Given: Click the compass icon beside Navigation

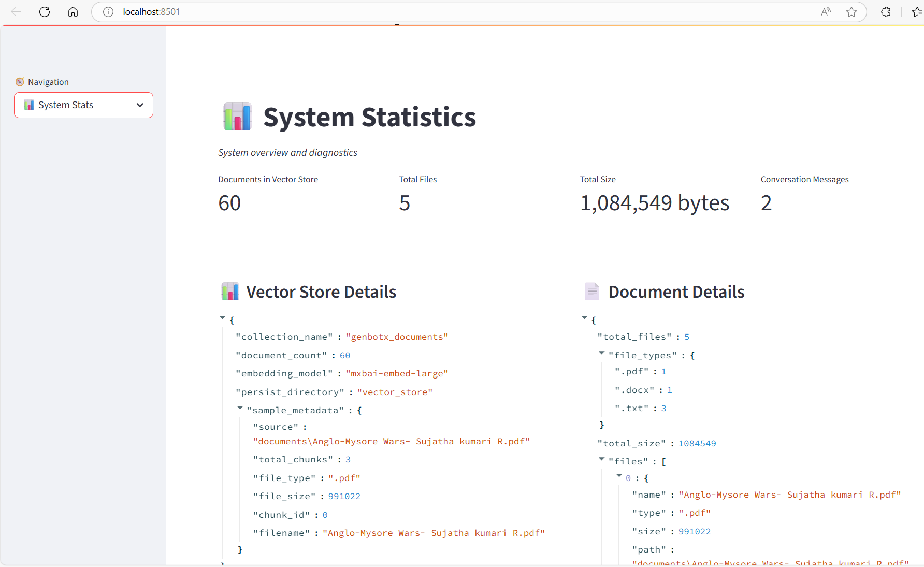Looking at the screenshot, I should pyautogui.click(x=20, y=81).
